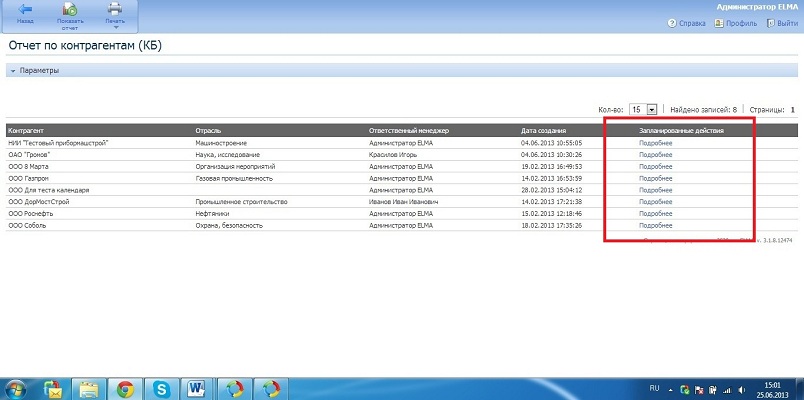The image size is (804, 400).
Task: Click the Печать printer icon
Action: pyautogui.click(x=115, y=9)
